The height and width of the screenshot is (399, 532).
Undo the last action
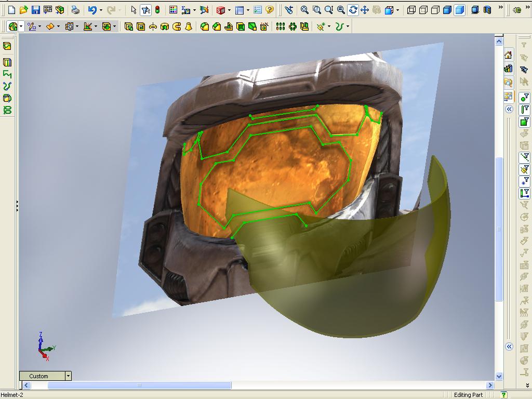tap(92, 10)
